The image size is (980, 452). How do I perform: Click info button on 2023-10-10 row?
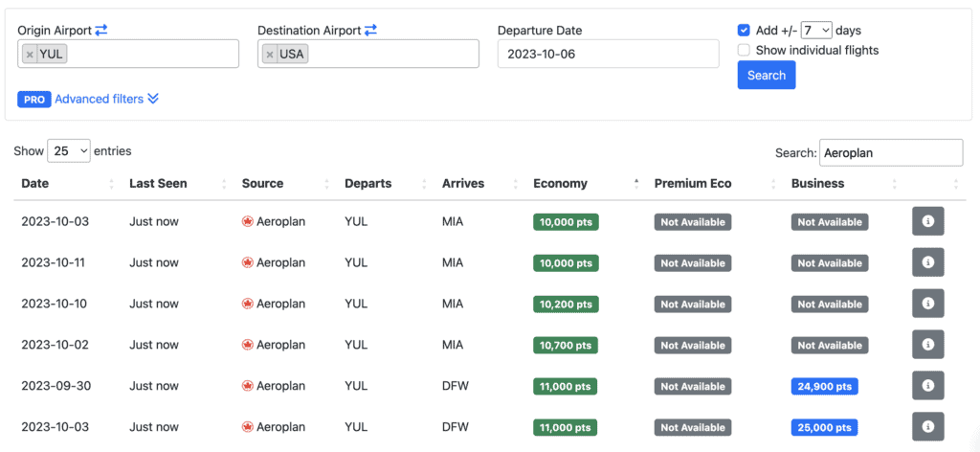[927, 304]
